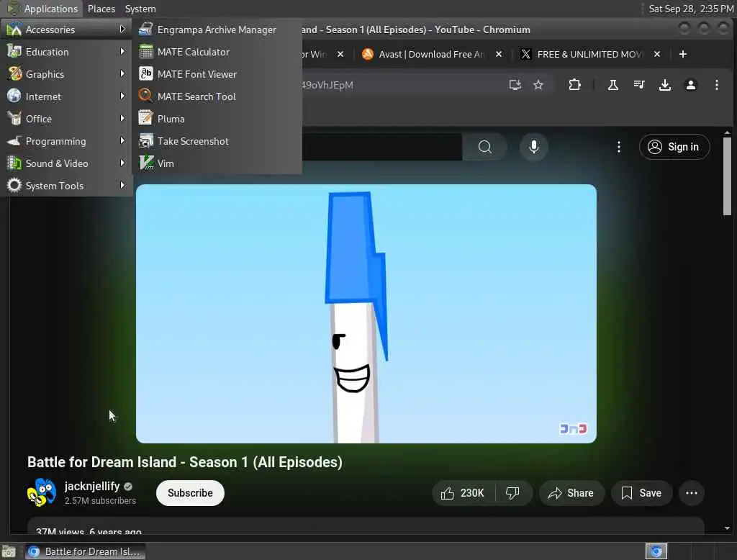
Task: Expand the Graphics submenu
Action: [x=66, y=74]
